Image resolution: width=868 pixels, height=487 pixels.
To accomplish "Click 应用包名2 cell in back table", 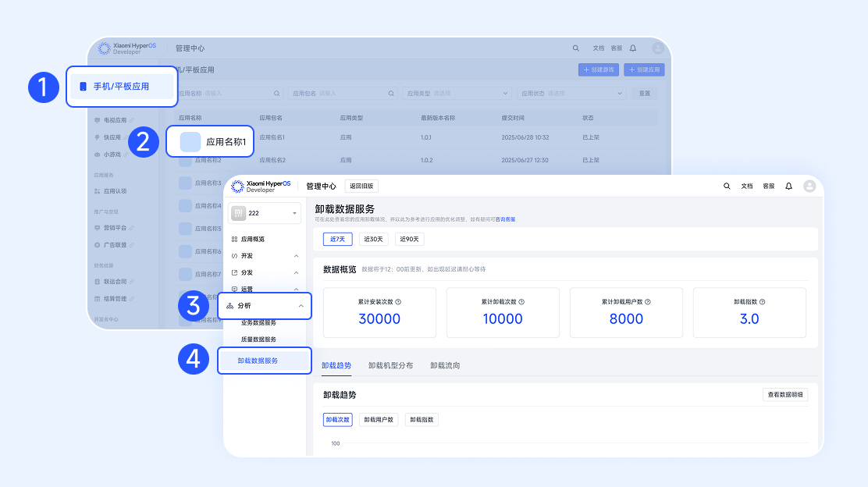I will point(272,161).
